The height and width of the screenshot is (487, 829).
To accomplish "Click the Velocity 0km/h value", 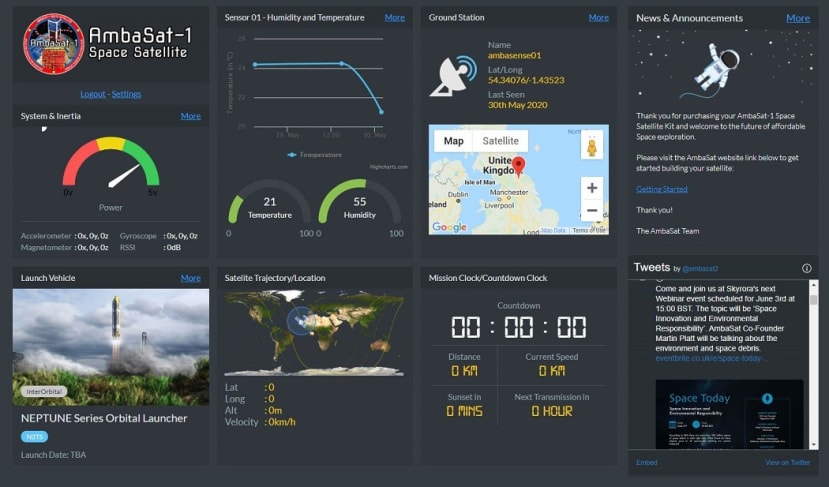I will [x=280, y=422].
